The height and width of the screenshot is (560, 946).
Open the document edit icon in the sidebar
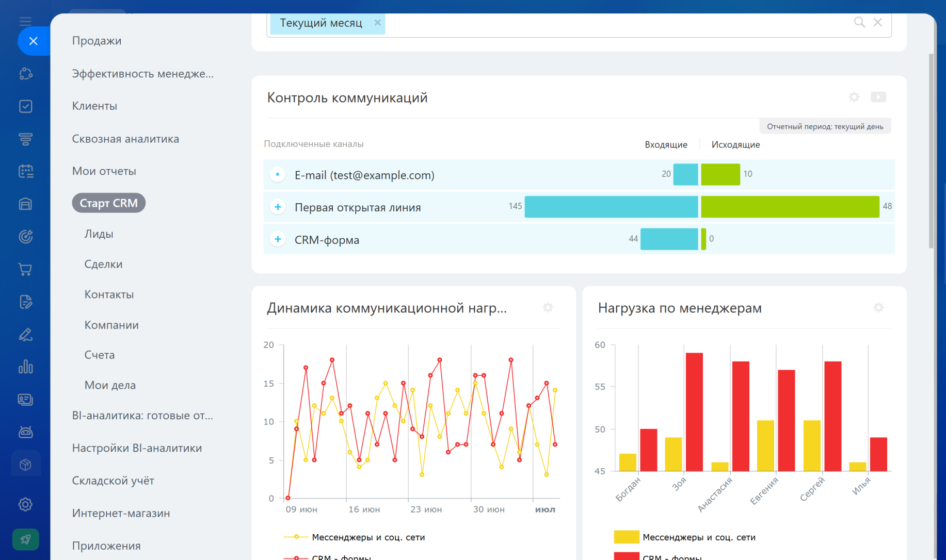(x=26, y=302)
